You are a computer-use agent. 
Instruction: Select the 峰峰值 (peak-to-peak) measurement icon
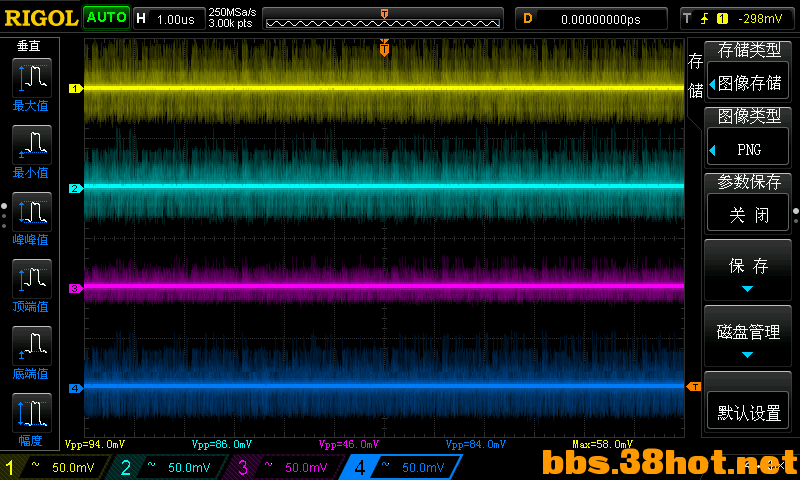(32, 212)
